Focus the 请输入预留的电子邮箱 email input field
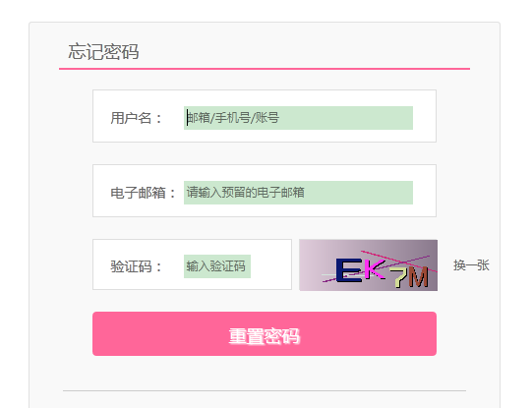Image resolution: width=532 pixels, height=408 pixels. pos(298,193)
